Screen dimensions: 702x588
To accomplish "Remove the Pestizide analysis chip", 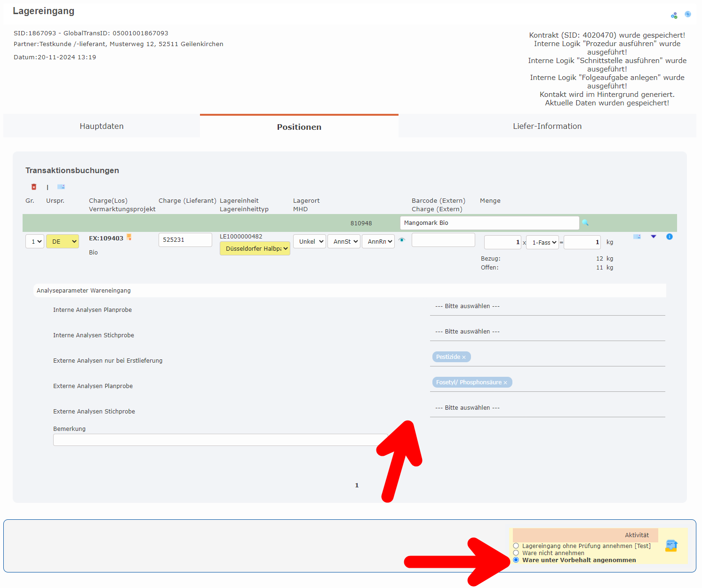I will coord(464,357).
